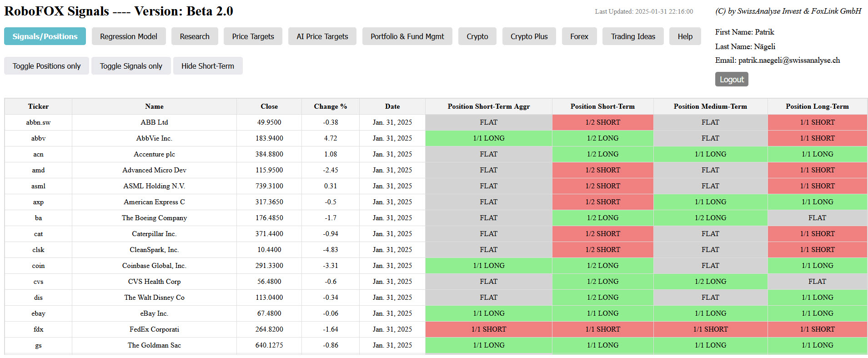
Task: Go to Price Targets tab
Action: (x=253, y=36)
